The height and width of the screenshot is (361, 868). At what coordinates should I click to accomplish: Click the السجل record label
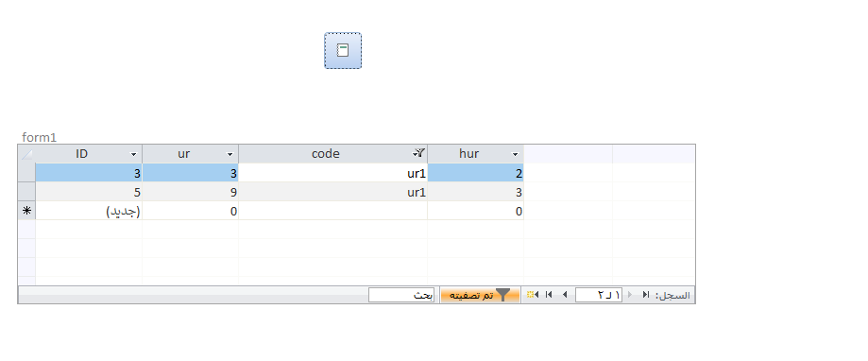[x=673, y=295]
